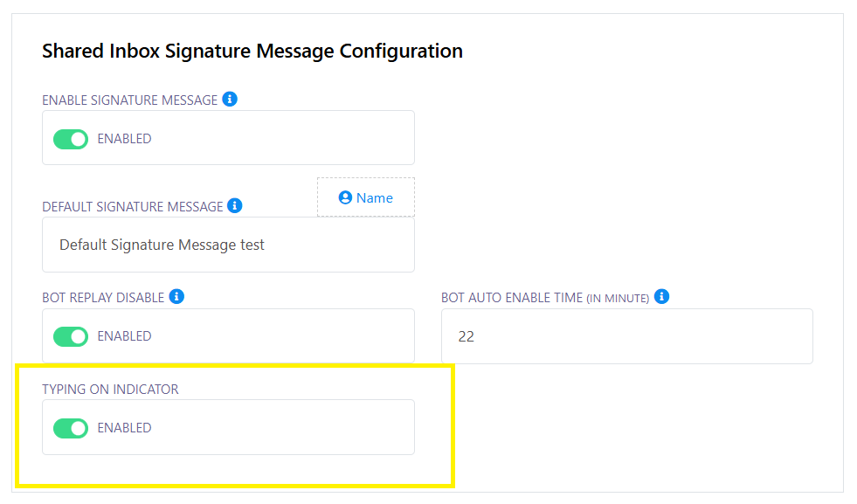Click the Shared Inbox Signature Message Configuration heading
This screenshot has width=857, height=504.
(252, 52)
